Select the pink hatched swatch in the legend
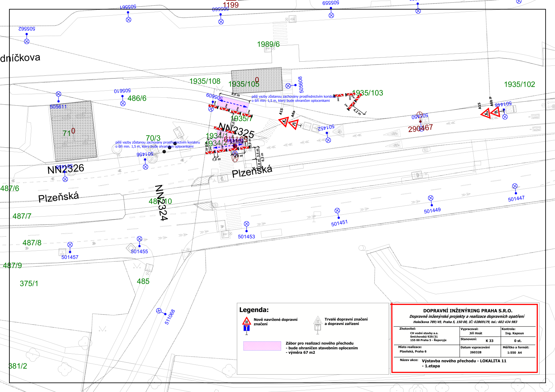The width and height of the screenshot is (555, 392). pos(262,346)
